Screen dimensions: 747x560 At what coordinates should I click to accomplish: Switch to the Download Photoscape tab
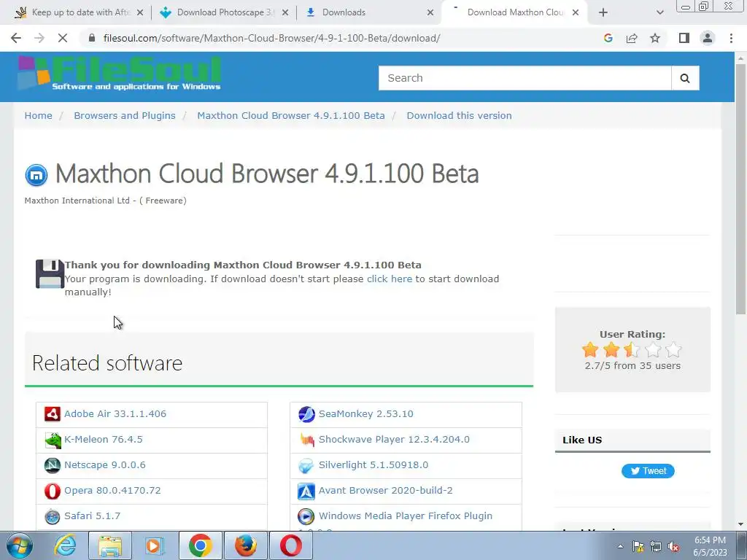point(225,13)
